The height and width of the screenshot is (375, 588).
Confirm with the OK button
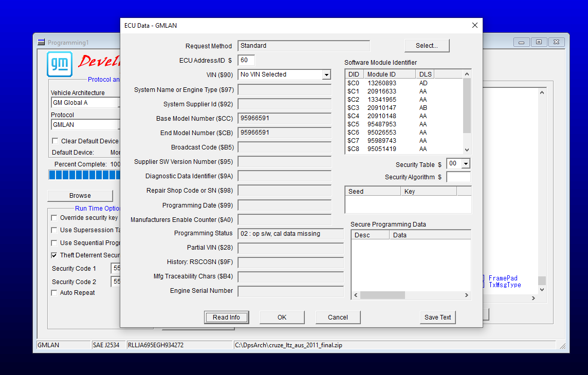282,317
